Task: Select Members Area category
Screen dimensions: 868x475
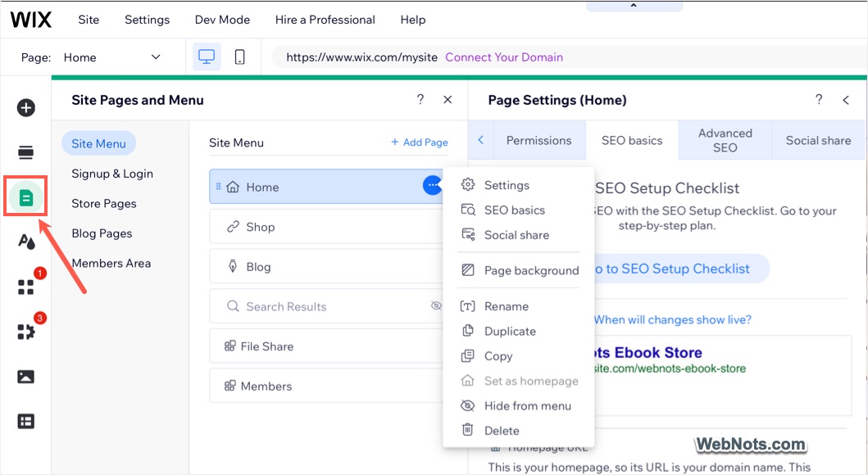Action: (111, 263)
